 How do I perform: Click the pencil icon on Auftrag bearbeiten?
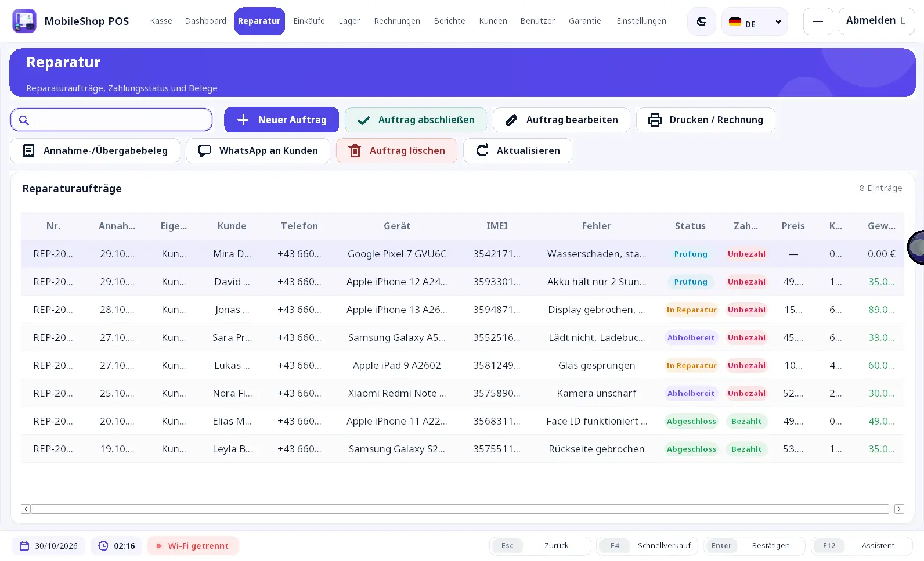511,120
